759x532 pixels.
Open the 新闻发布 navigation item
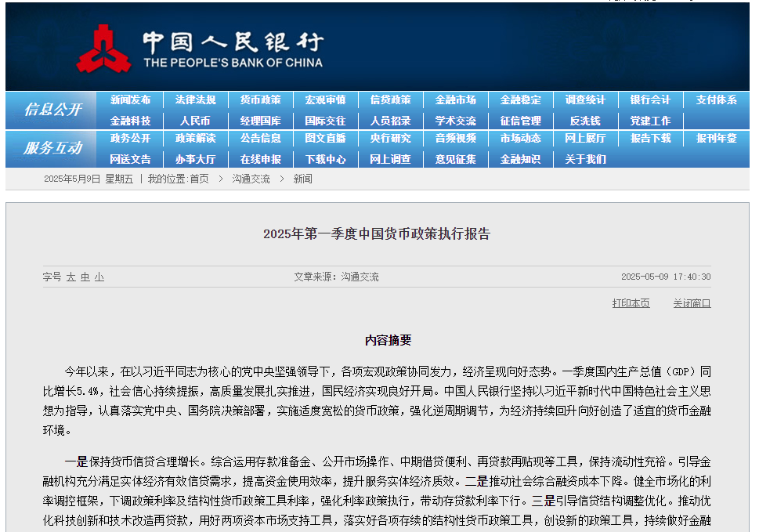[x=130, y=100]
